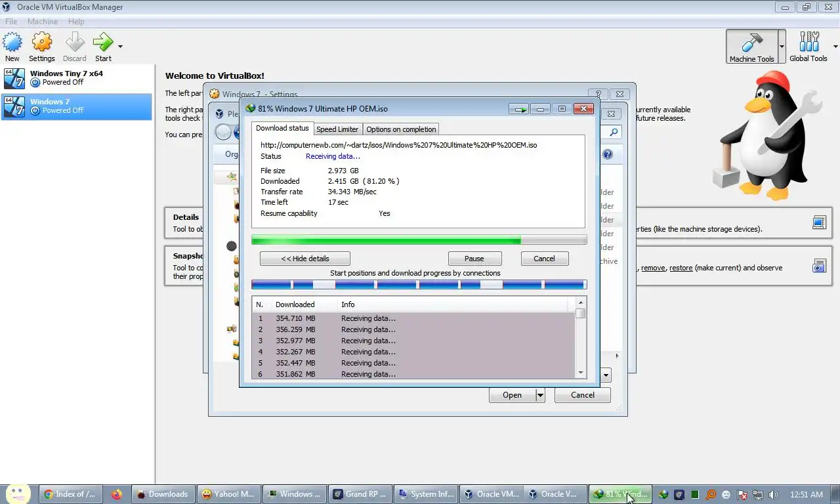Cancel the ISO download

pyautogui.click(x=544, y=259)
